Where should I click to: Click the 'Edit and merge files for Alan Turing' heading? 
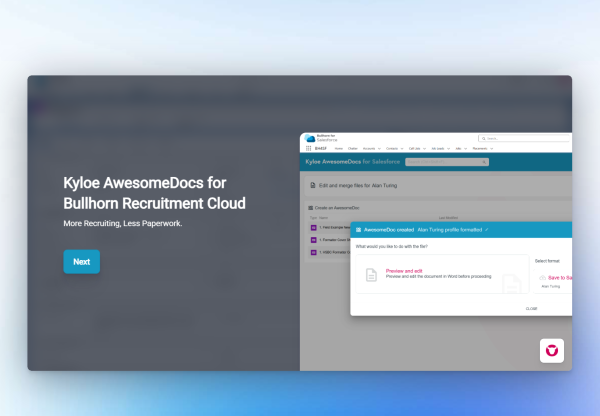pos(358,185)
